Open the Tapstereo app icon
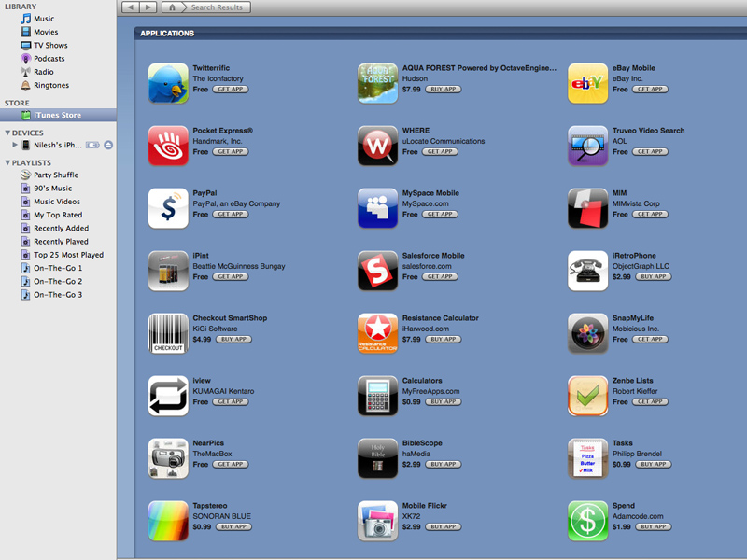The height and width of the screenshot is (560, 747). [168, 521]
